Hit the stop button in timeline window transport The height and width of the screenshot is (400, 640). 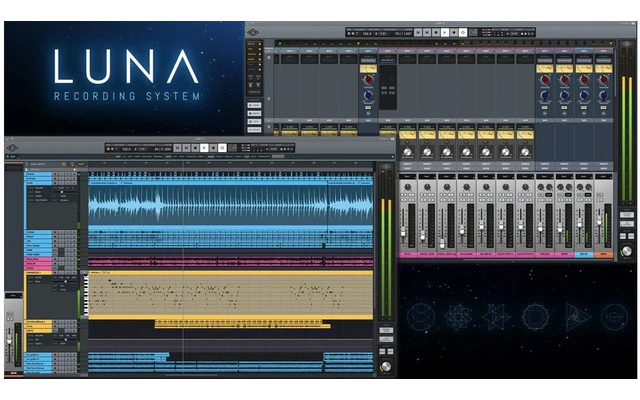195,148
